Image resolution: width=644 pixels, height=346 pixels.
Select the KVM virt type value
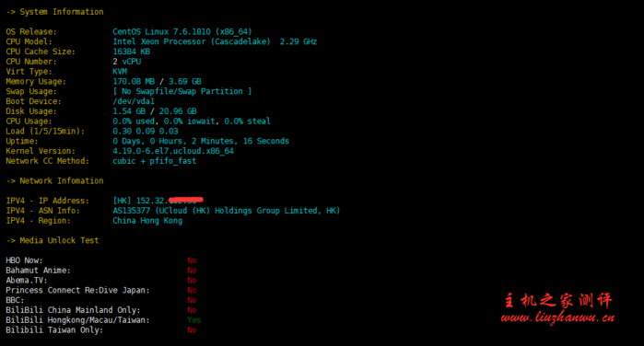(x=120, y=72)
